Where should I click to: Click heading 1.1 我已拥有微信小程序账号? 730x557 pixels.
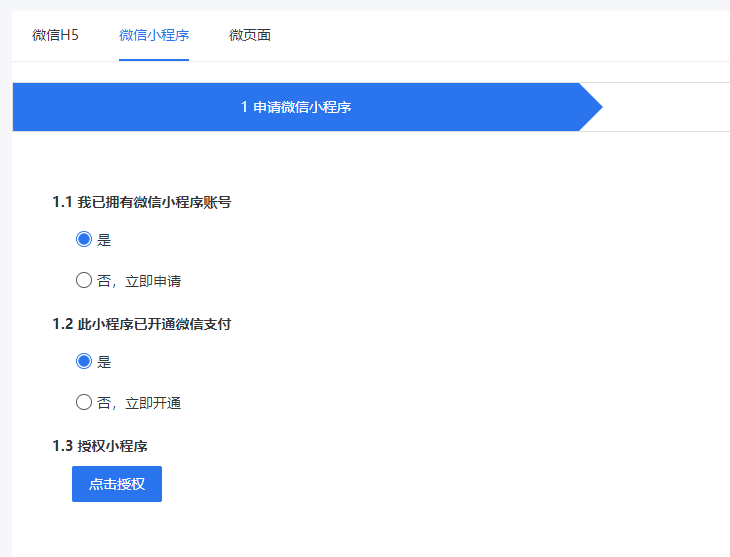[x=142, y=202]
